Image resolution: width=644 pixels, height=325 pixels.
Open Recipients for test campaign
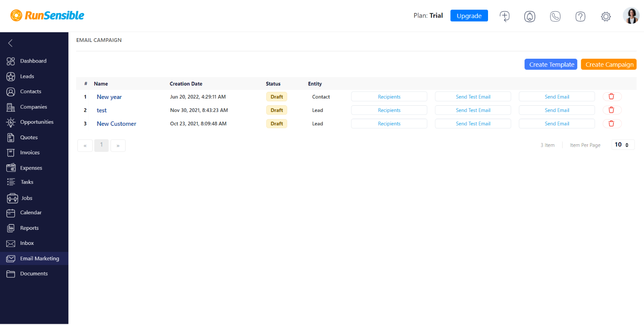389,110
